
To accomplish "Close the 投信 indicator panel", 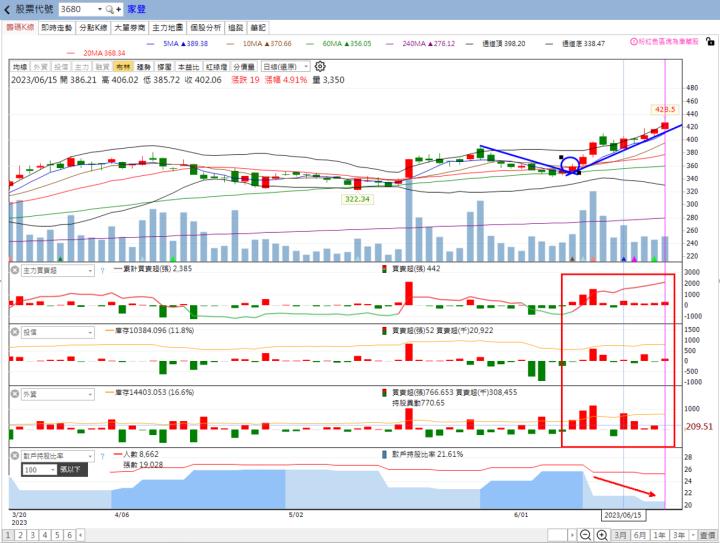I will pos(15,332).
